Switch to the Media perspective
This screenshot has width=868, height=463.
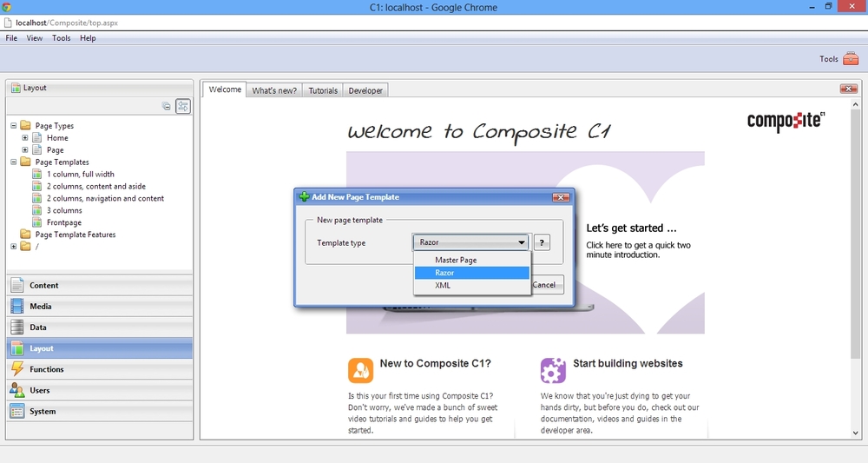(41, 307)
